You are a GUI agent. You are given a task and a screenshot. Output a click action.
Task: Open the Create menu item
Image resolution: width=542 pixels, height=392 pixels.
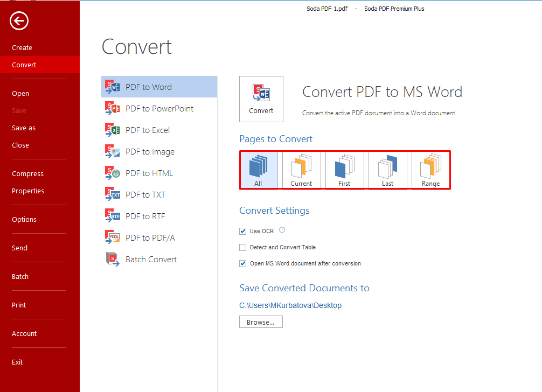[x=22, y=48]
